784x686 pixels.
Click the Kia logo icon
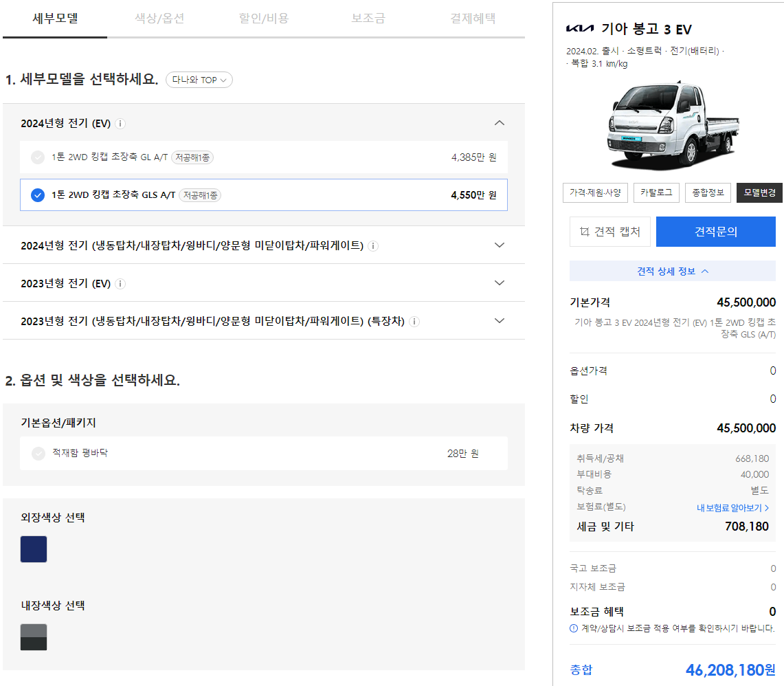580,28
